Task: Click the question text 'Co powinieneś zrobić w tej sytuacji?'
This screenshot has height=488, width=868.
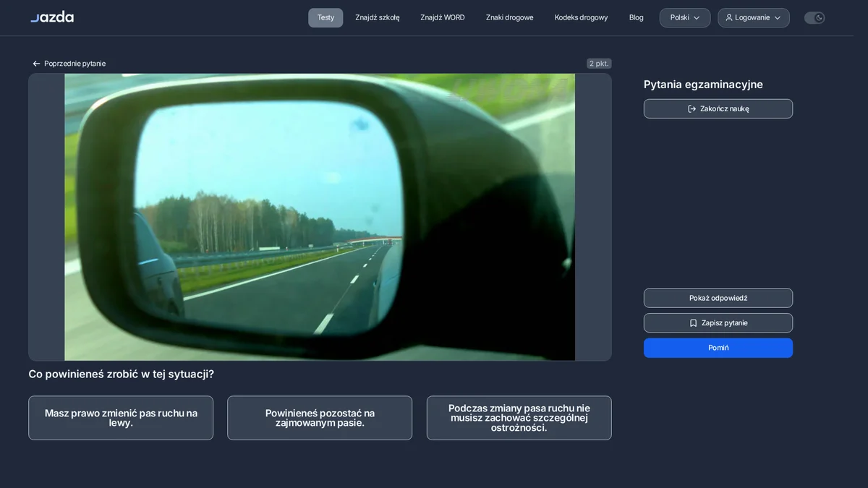Action: click(121, 374)
